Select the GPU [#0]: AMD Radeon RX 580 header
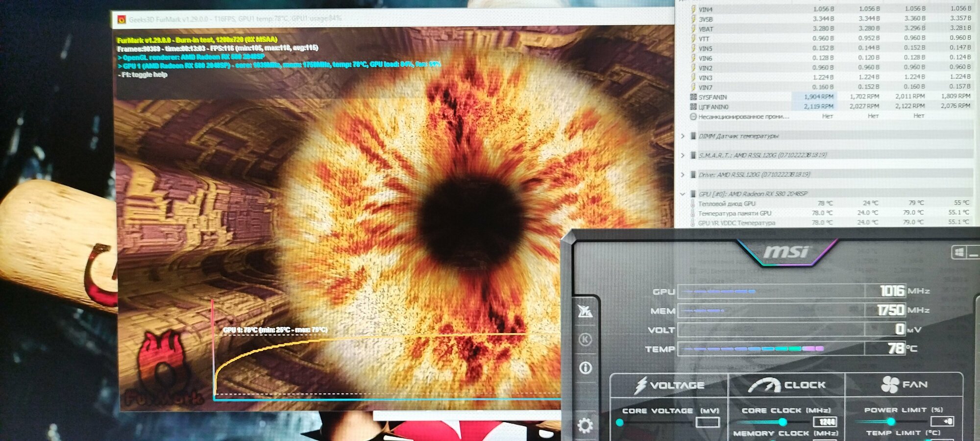The height and width of the screenshot is (441, 980). (753, 194)
